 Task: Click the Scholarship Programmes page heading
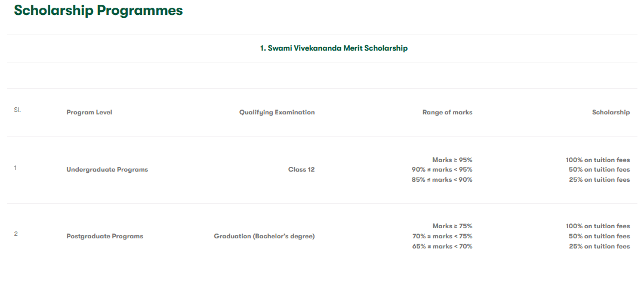pos(98,11)
